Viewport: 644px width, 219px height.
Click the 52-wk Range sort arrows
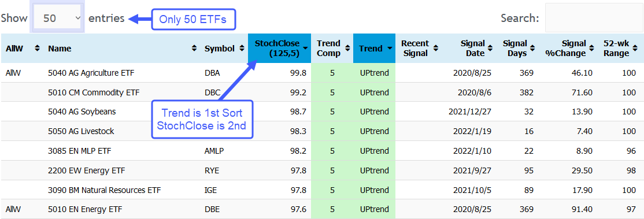[636, 49]
